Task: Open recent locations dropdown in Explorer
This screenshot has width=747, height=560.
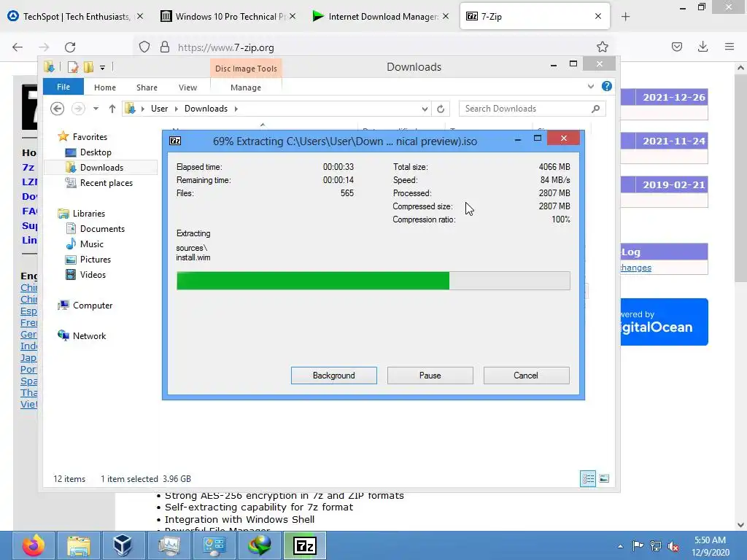Action: click(x=96, y=109)
